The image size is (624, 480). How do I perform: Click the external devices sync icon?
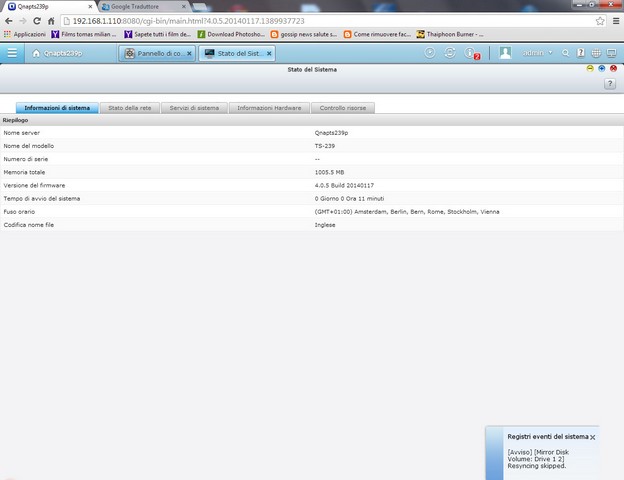tap(450, 53)
